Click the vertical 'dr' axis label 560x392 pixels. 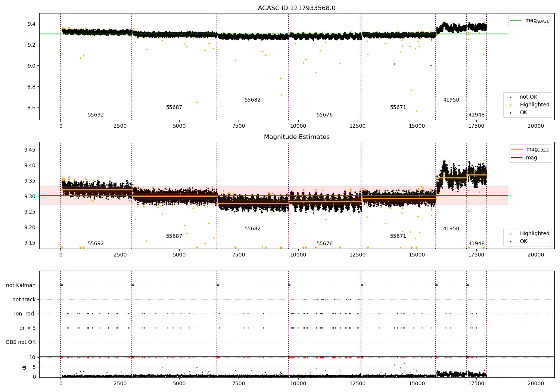pos(24,367)
